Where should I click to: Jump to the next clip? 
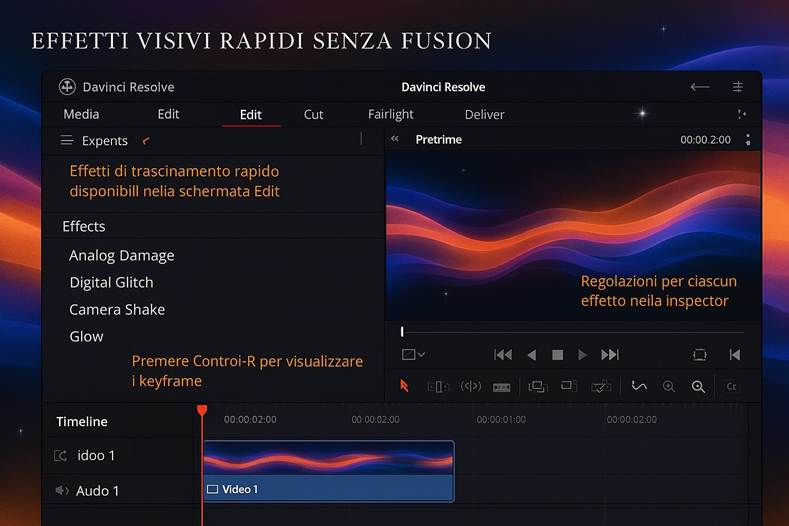(610, 355)
